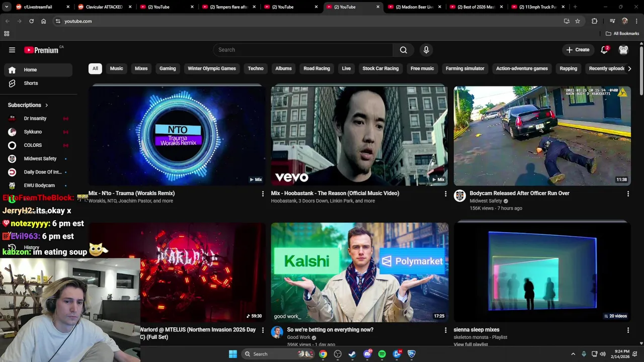This screenshot has width=644, height=362.
Task: Open Spotify from the taskbar
Action: (x=382, y=354)
